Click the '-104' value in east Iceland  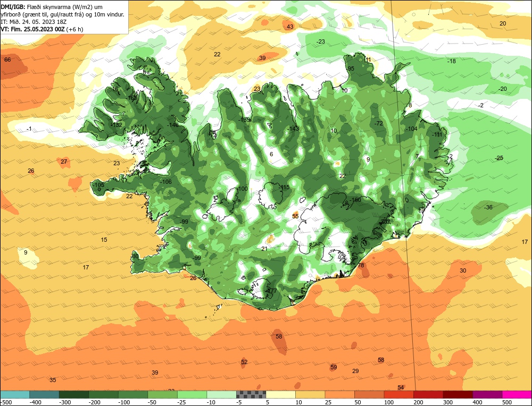click(x=411, y=129)
